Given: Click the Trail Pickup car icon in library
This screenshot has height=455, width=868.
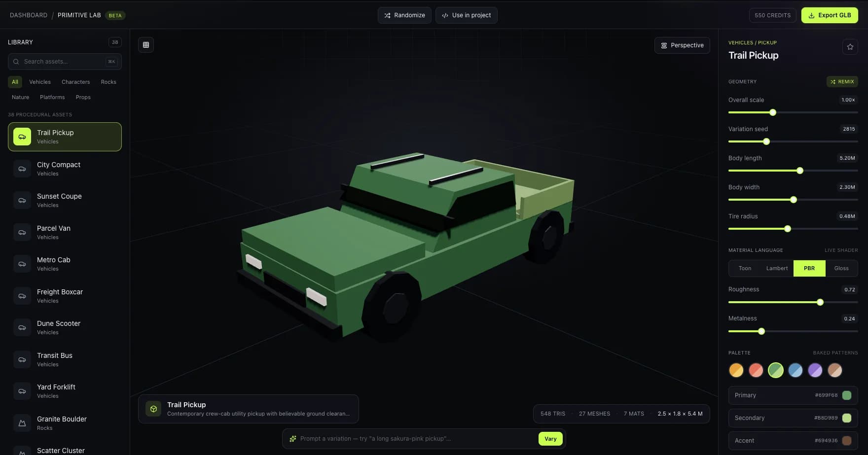Looking at the screenshot, I should tap(22, 137).
